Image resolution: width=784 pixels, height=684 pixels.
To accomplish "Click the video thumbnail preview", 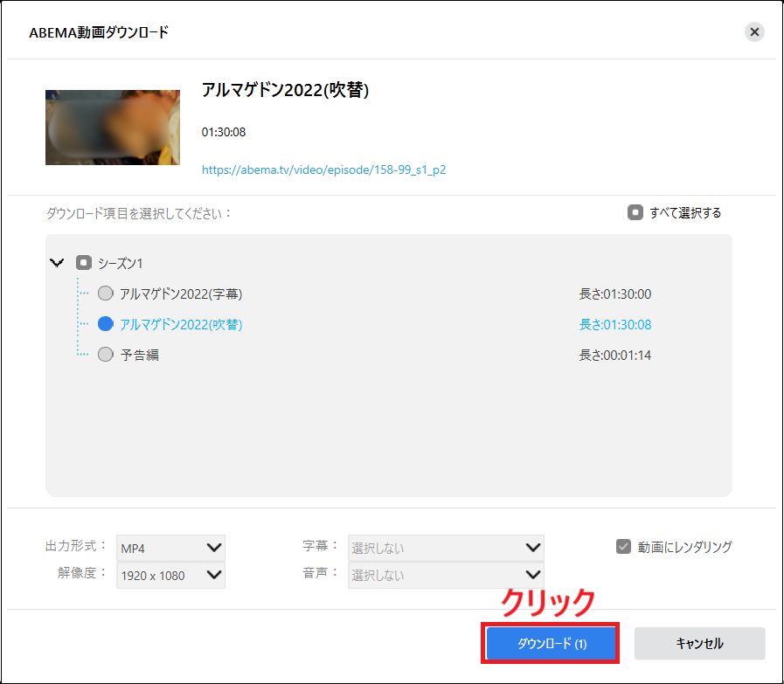I will pyautogui.click(x=112, y=127).
